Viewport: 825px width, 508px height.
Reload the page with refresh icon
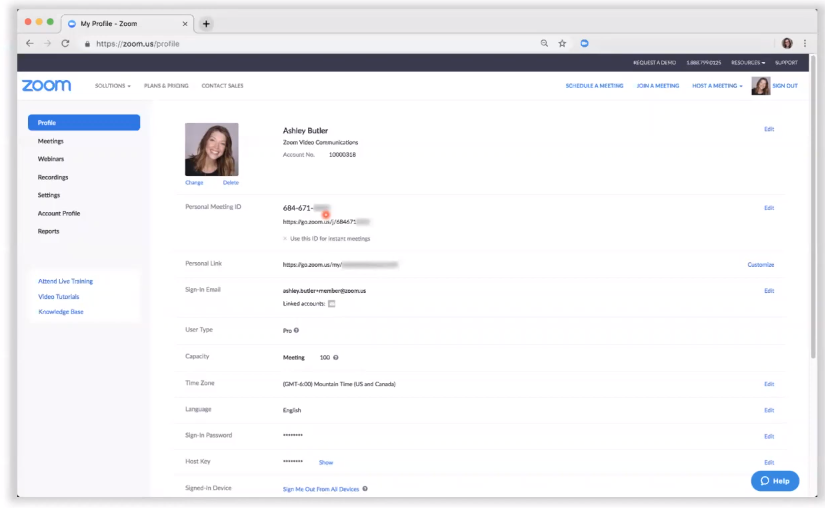(x=65, y=44)
